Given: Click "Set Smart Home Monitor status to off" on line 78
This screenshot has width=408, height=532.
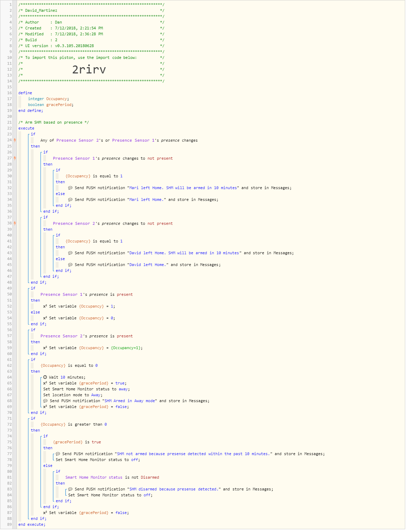Looking at the screenshot, I should (98, 460).
